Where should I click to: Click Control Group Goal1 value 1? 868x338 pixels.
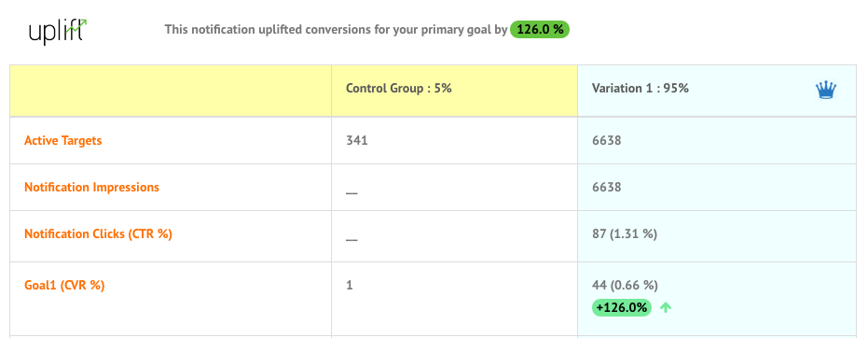350,286
